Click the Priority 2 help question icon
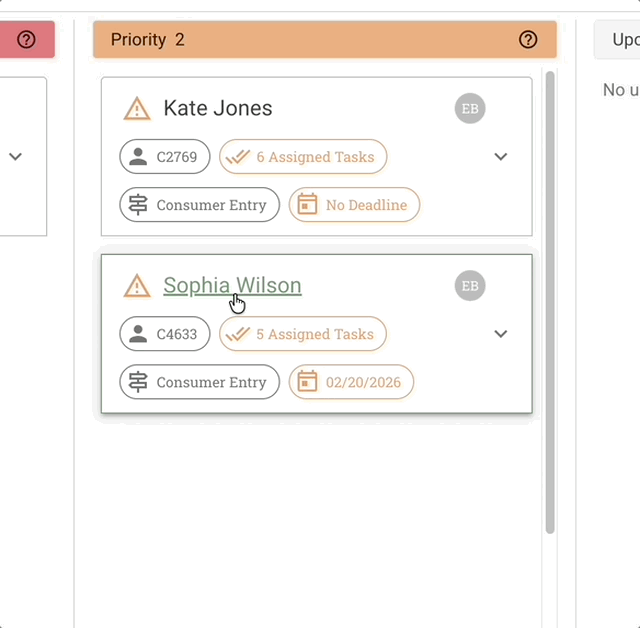 (x=528, y=40)
